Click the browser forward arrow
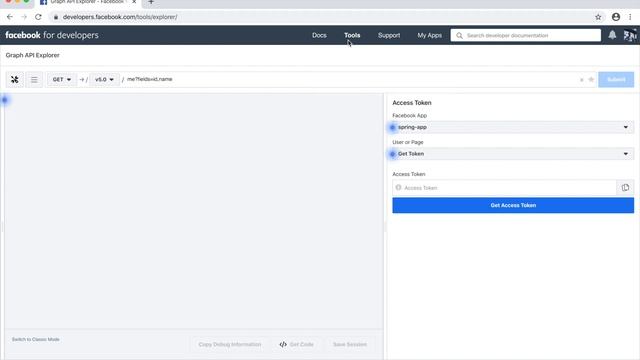Image resolution: width=640 pixels, height=360 pixels. [x=24, y=17]
